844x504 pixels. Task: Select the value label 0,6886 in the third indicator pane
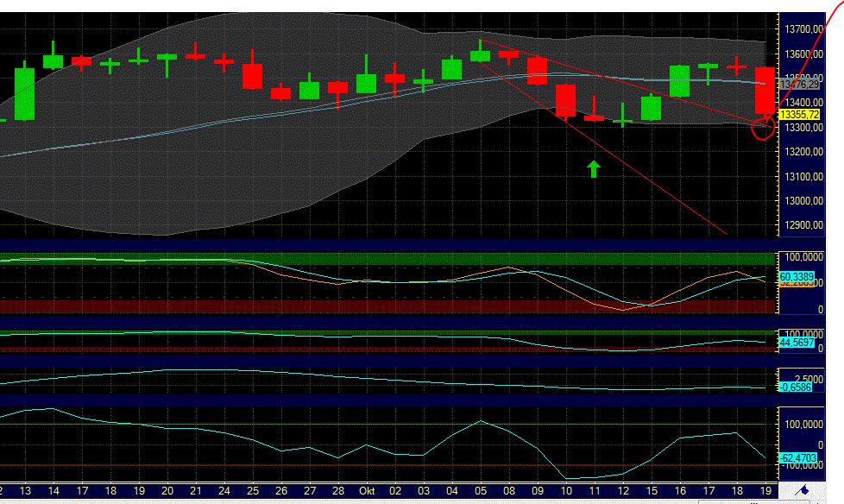coord(797,387)
